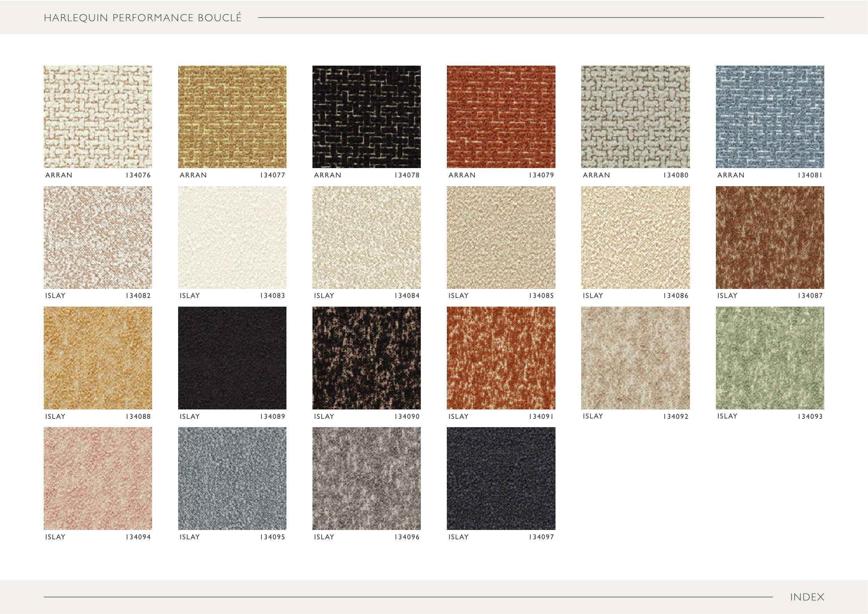The width and height of the screenshot is (868, 614).
Task: Open the Islay 134082 fabric thumbnail
Action: pyautogui.click(x=98, y=238)
